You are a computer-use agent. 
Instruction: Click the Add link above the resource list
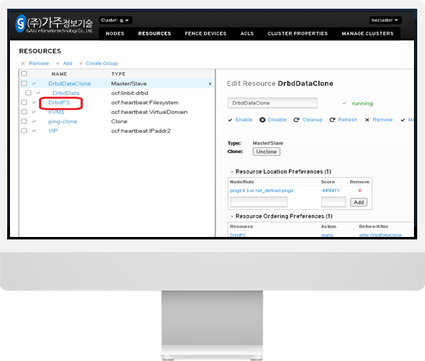click(68, 63)
